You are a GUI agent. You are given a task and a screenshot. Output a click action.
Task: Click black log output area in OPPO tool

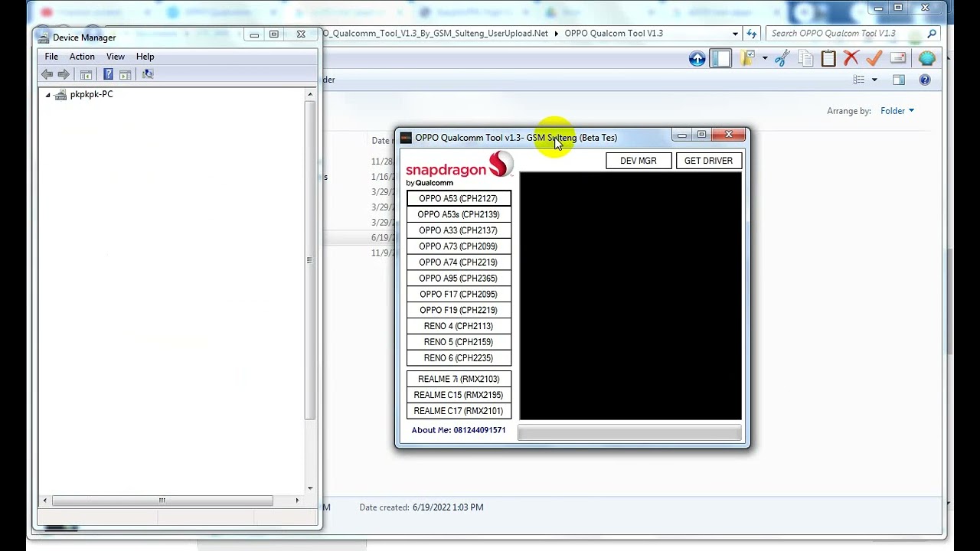pos(631,296)
